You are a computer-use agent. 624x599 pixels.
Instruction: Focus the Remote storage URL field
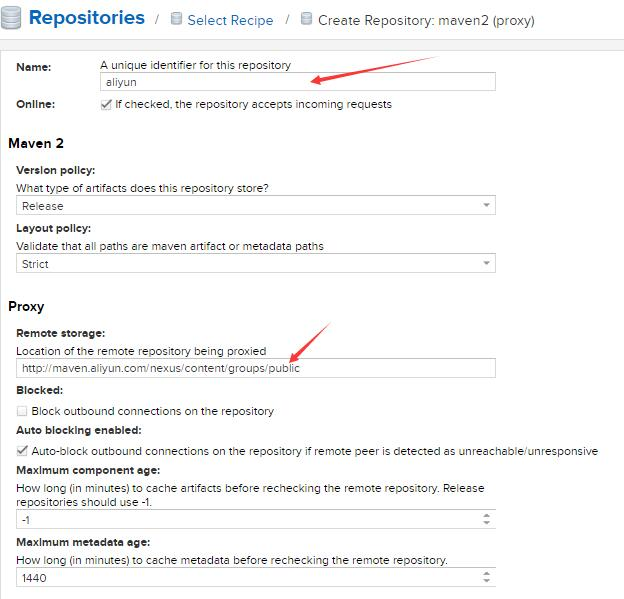pos(255,368)
